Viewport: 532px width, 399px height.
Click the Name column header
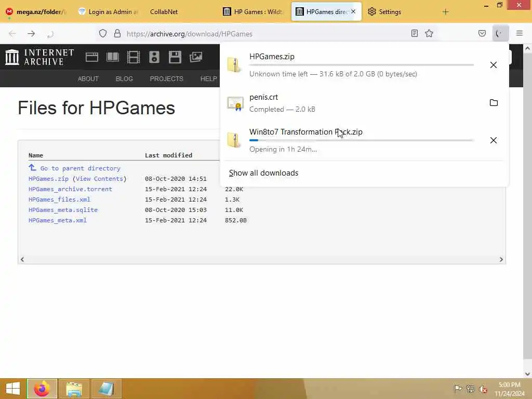tap(36, 155)
